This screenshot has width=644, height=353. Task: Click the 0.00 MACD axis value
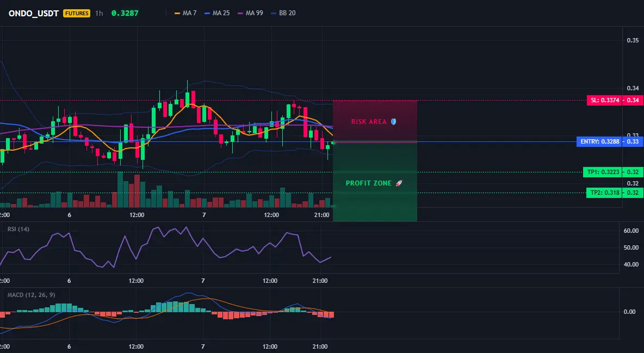630,312
